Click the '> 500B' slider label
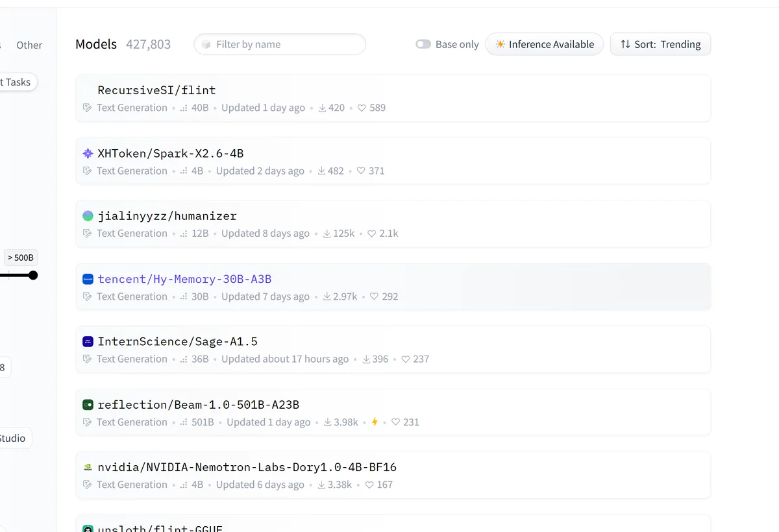779x532 pixels. 20,258
